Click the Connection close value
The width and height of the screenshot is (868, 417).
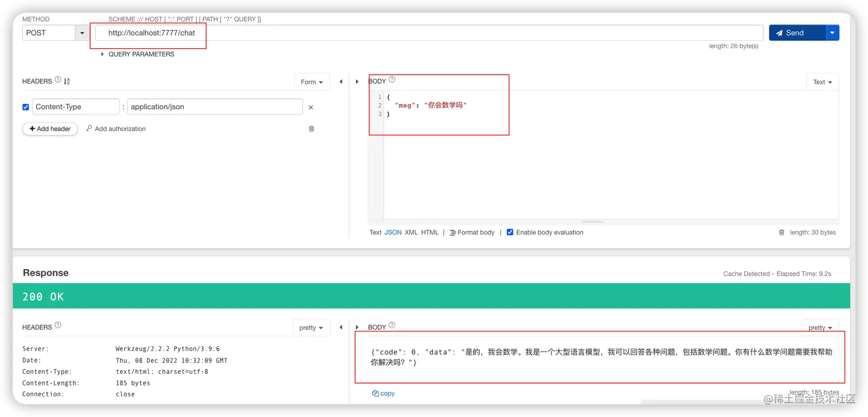pos(125,394)
